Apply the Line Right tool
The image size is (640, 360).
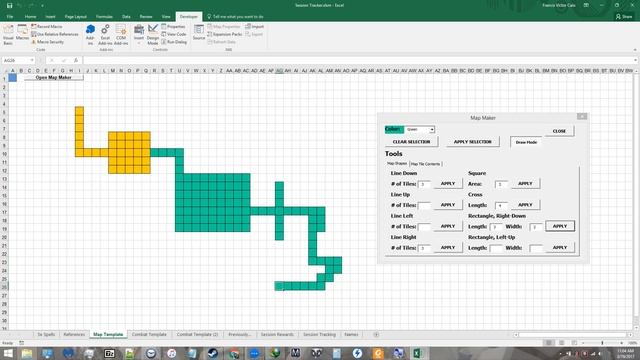click(x=448, y=248)
